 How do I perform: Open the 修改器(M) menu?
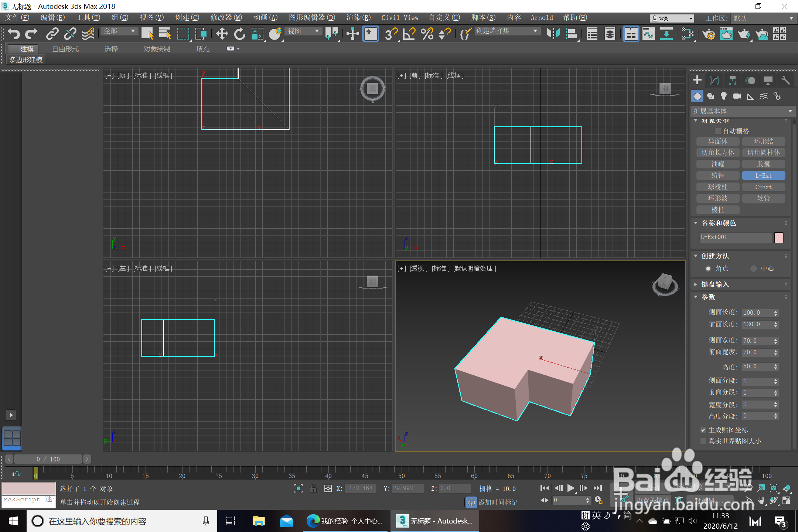pyautogui.click(x=226, y=18)
